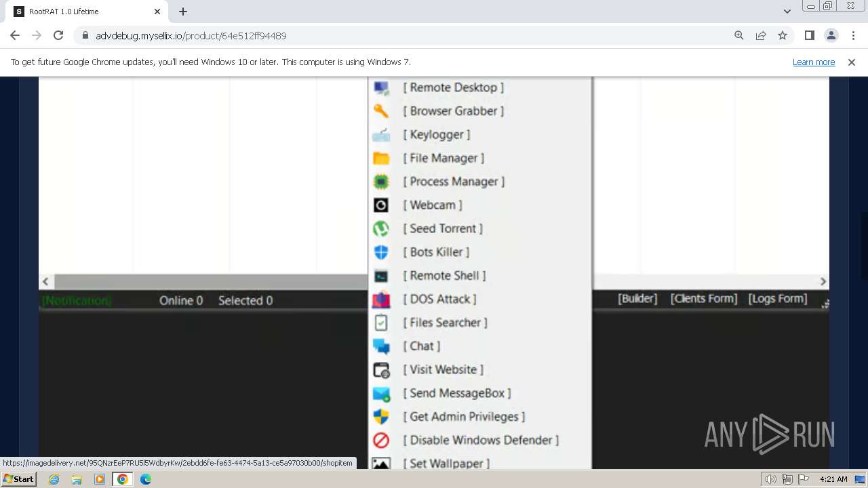Click the Seed Torrent uTorrent icon
This screenshot has width=868, height=488.
pos(381,229)
